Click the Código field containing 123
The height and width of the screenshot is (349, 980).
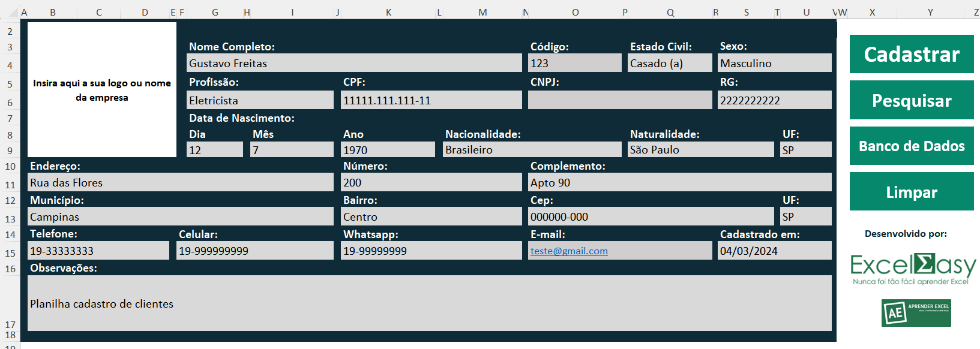pyautogui.click(x=574, y=64)
